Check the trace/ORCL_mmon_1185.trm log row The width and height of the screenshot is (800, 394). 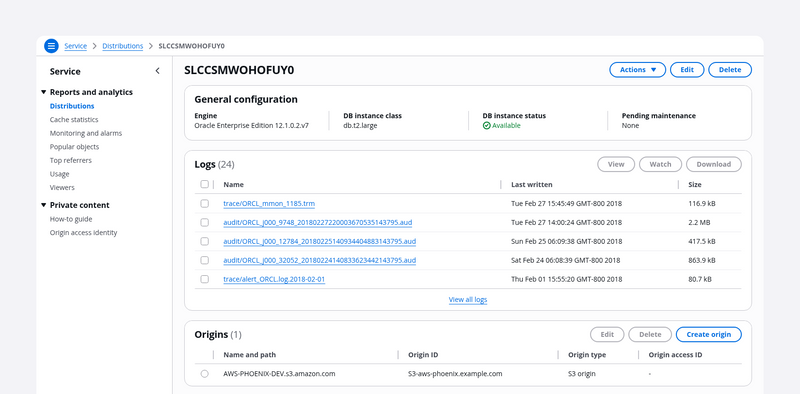point(205,204)
